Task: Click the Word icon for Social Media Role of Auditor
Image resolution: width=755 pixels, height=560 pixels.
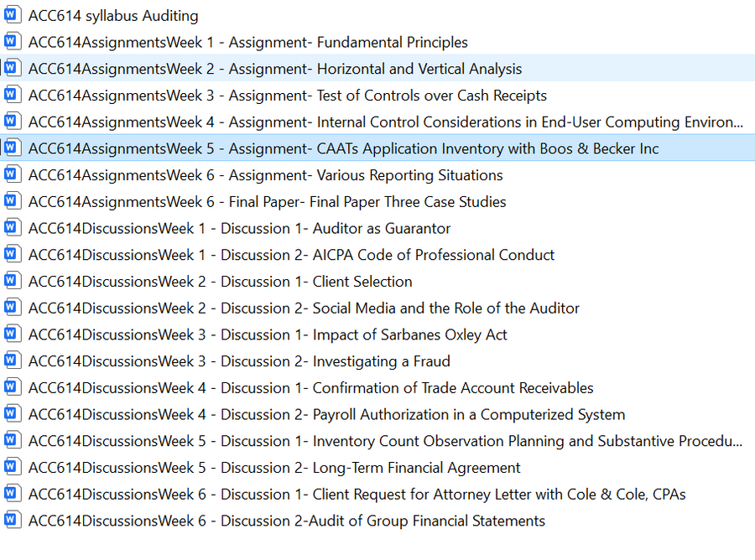Action: [x=13, y=307]
